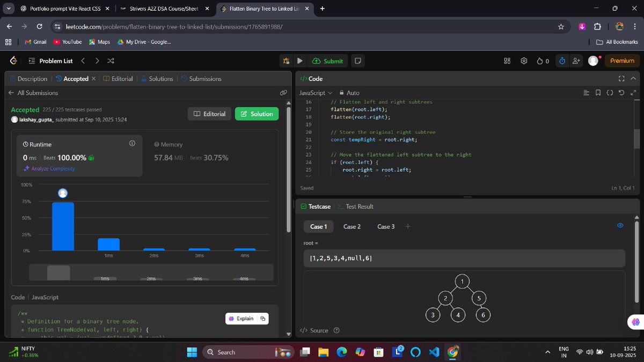The image size is (644, 362).
Task: Select the Case 3 tab
Action: (x=386, y=227)
